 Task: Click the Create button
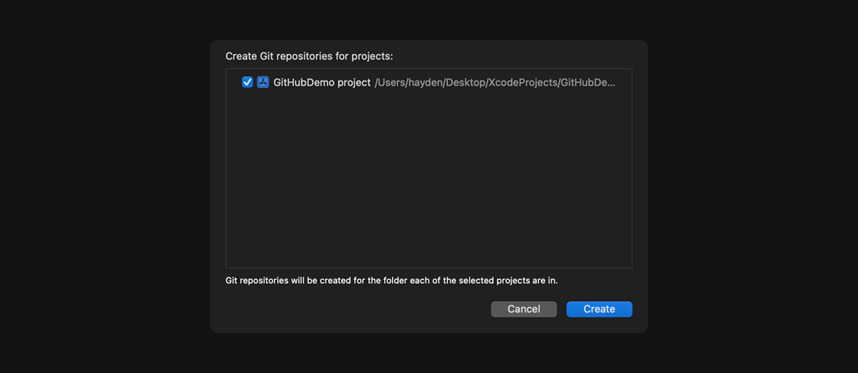599,309
